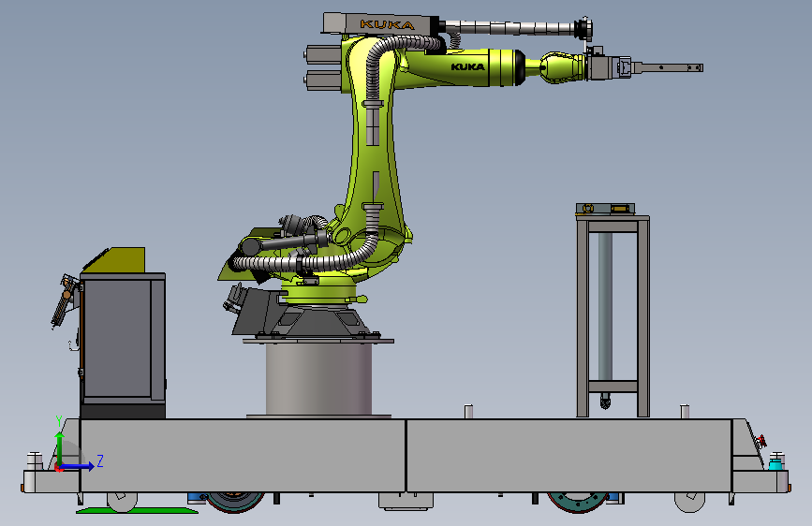Select the box under the platform center
The width and height of the screenshot is (812, 526).
pyautogui.click(x=406, y=501)
